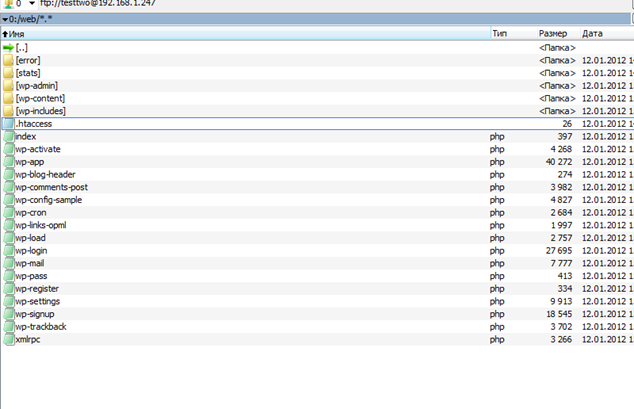634x409 pixels.
Task: Click the wp-app file icon
Action: coord(8,162)
